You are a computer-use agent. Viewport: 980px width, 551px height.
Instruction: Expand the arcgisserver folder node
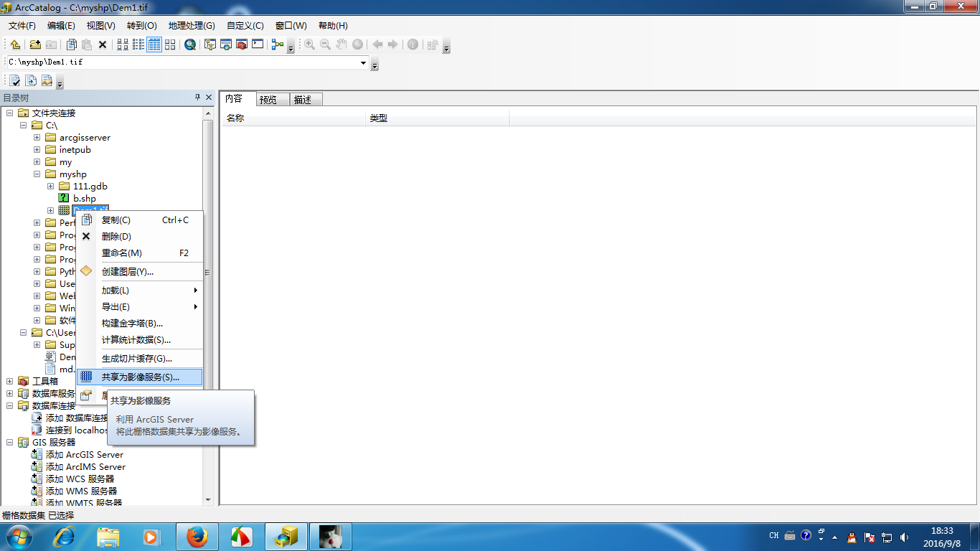pyautogui.click(x=37, y=137)
